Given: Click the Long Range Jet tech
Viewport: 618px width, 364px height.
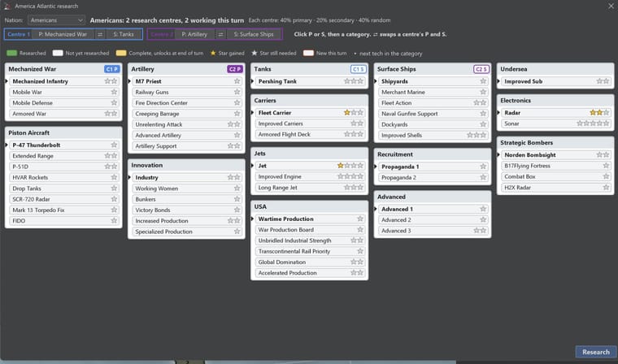Looking at the screenshot, I should (310, 188).
